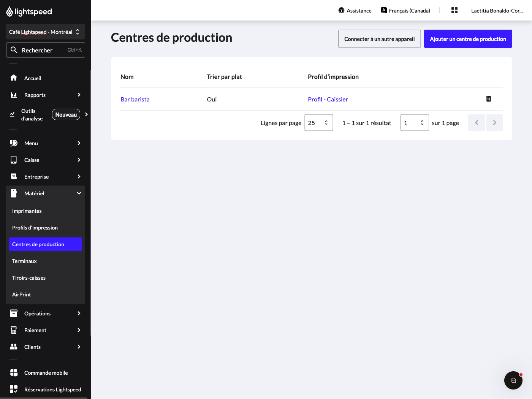Viewport: 532px width, 399px height.
Task: Expand the Rapports section chevron
Action: (79, 95)
